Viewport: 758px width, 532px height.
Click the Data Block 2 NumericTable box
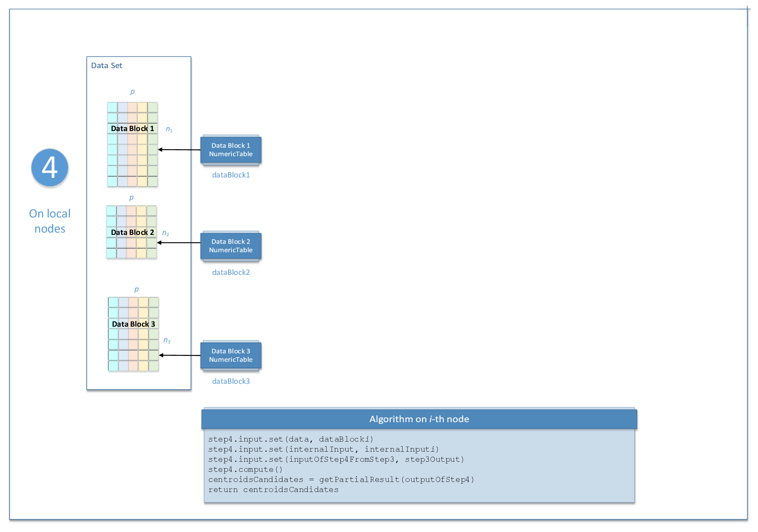(231, 246)
